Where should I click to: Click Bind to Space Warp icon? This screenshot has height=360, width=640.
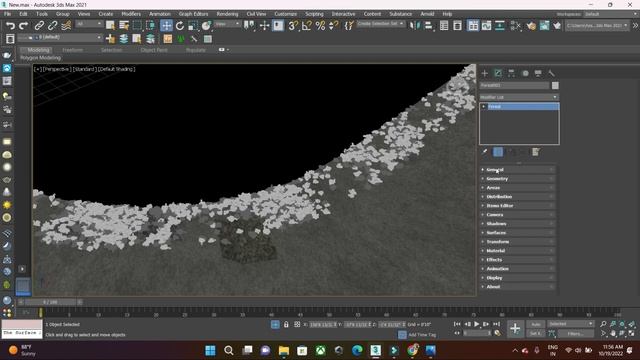pos(66,26)
